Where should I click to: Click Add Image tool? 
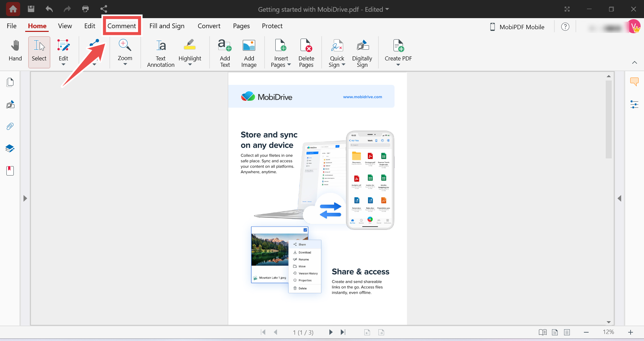coord(249,53)
